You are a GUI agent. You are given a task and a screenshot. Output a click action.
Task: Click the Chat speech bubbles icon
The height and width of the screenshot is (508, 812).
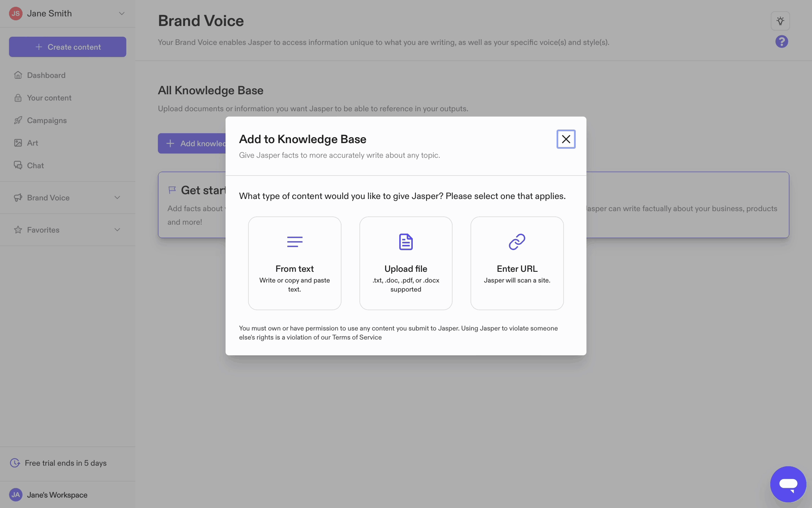18,165
